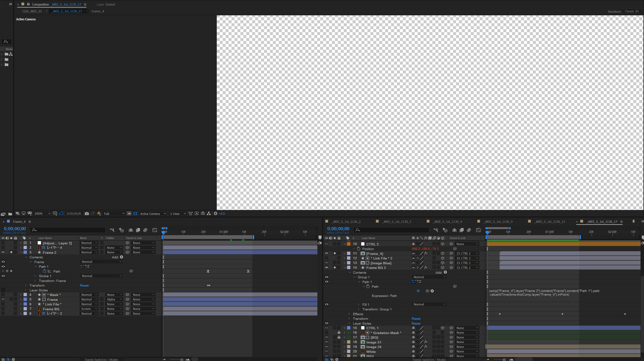The width and height of the screenshot is (644, 361).
Task: Toggle visibility of Frame BG 2 layer
Action: tap(326, 268)
